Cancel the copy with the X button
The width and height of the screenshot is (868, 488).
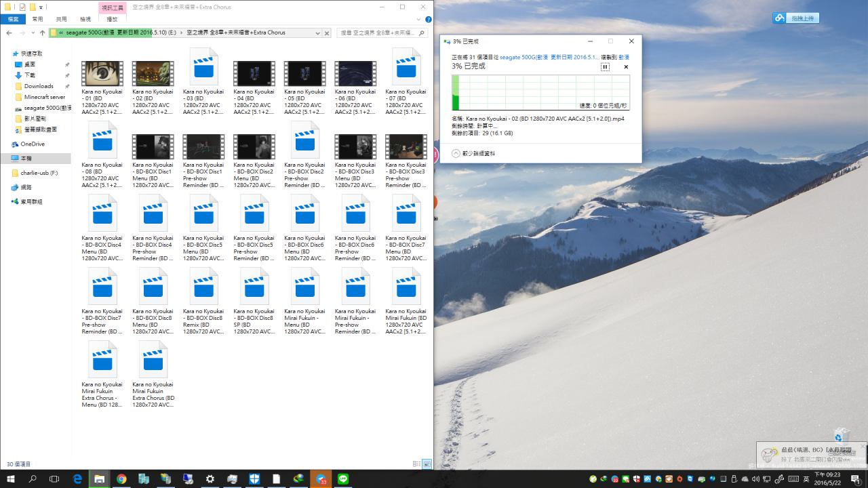pyautogui.click(x=625, y=66)
